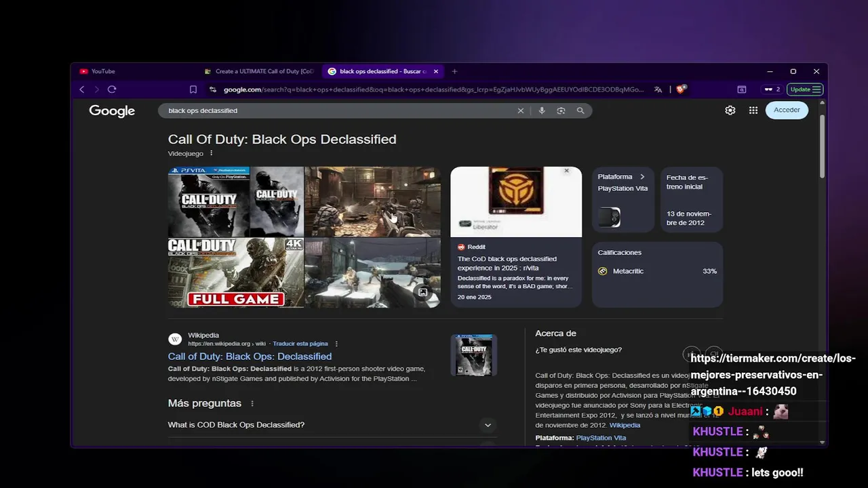The height and width of the screenshot is (488, 868).
Task: Click the Wikipedia result cover thumbnail
Action: [x=474, y=355]
